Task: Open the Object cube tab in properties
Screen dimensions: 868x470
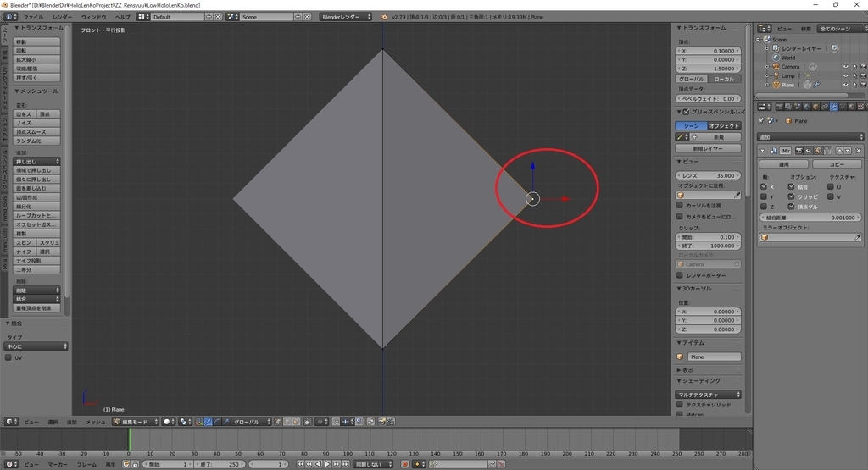Action: point(815,106)
